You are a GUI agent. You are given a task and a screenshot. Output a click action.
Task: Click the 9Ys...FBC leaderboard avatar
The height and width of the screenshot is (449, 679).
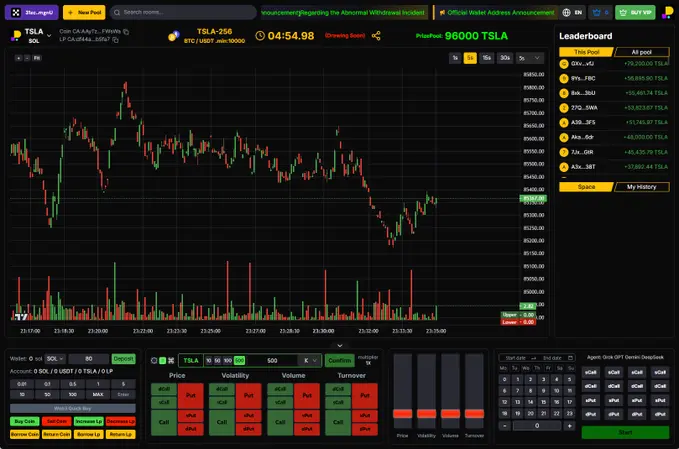(563, 78)
